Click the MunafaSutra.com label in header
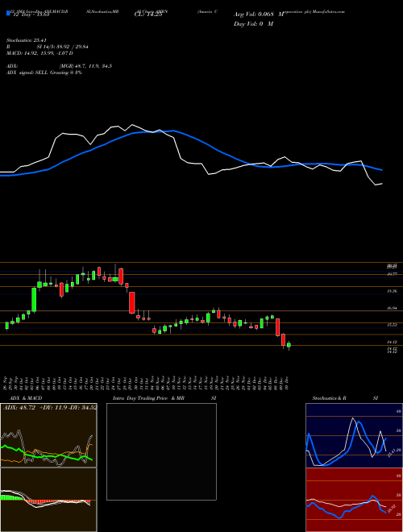Screen dimensions: 403x532 tap(329, 11)
